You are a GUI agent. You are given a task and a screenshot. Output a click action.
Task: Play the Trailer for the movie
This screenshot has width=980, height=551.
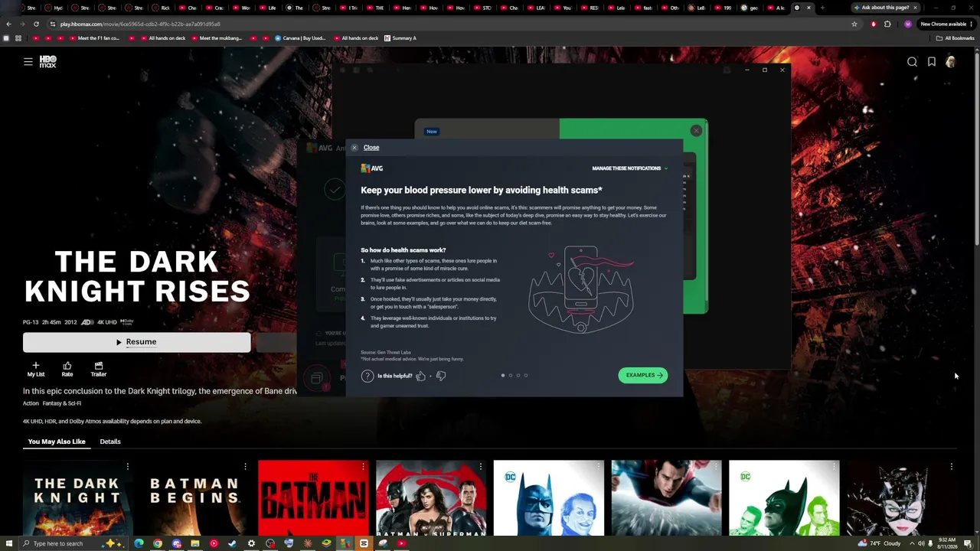[99, 370]
